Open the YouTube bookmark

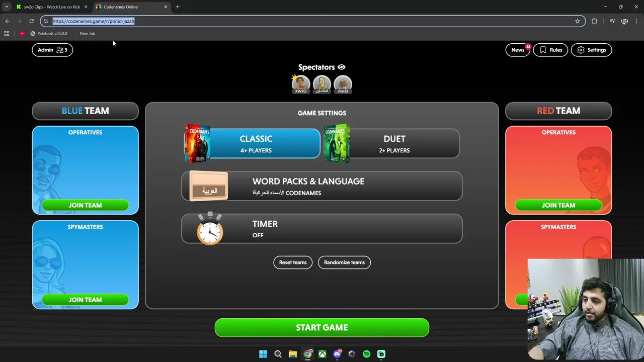22,33
